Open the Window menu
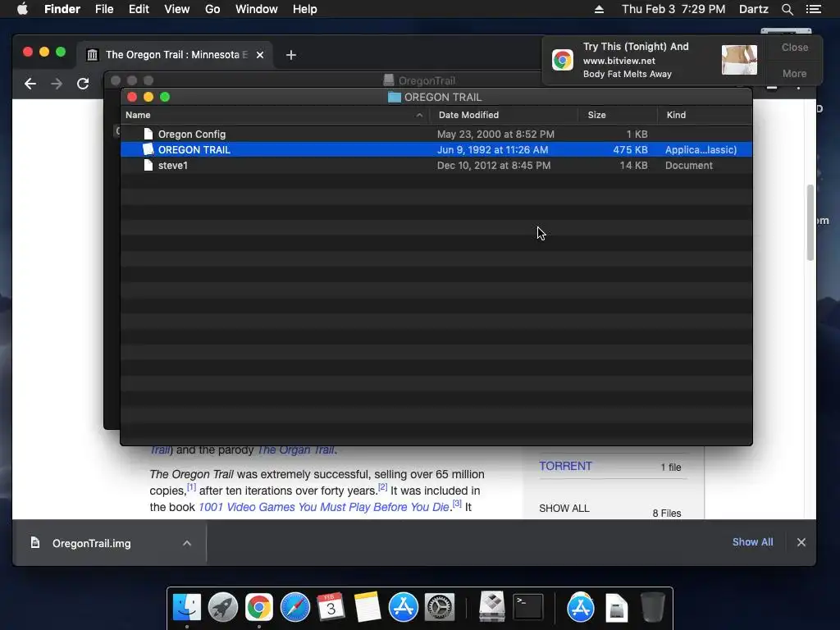The image size is (840, 630). (257, 9)
